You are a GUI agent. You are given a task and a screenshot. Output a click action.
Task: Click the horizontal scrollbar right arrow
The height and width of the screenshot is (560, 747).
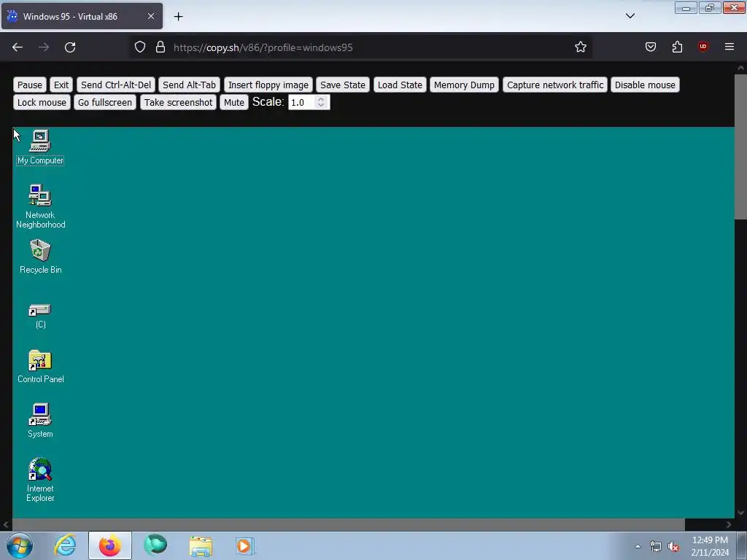[x=729, y=524]
